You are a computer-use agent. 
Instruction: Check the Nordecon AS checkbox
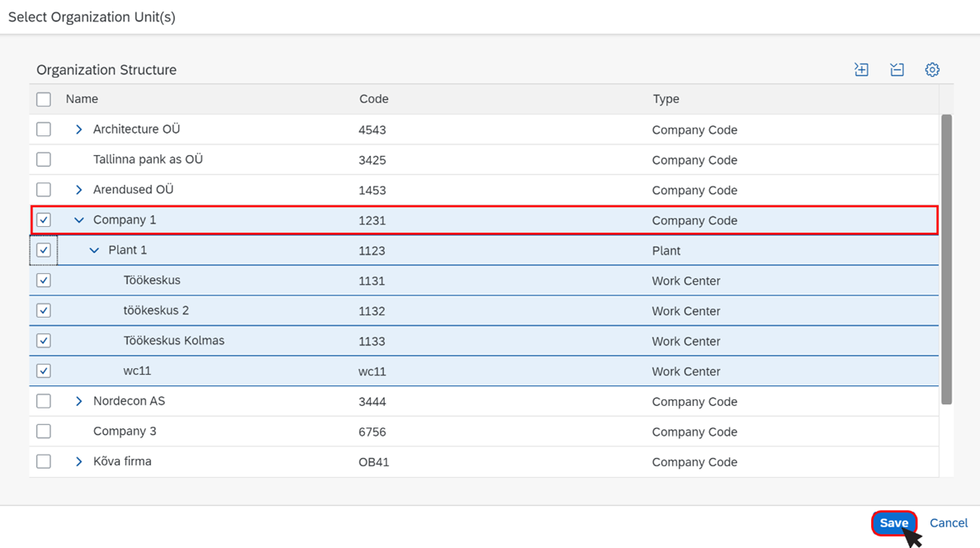tap(44, 401)
